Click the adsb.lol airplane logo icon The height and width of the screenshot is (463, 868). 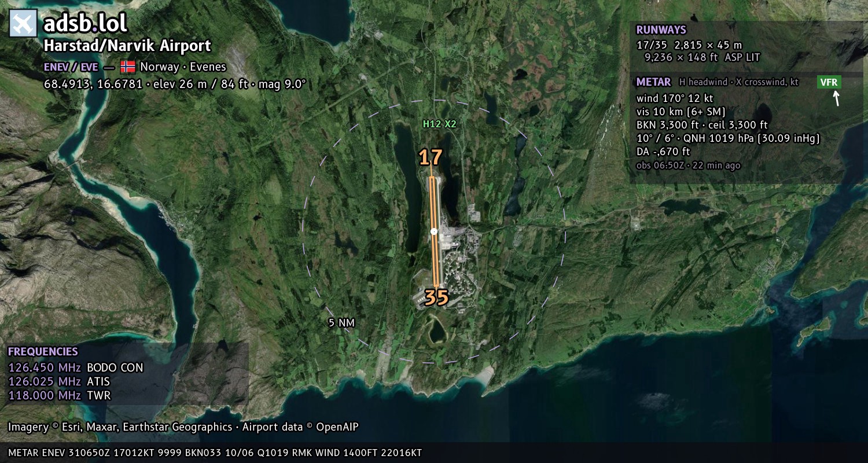pyautogui.click(x=23, y=24)
